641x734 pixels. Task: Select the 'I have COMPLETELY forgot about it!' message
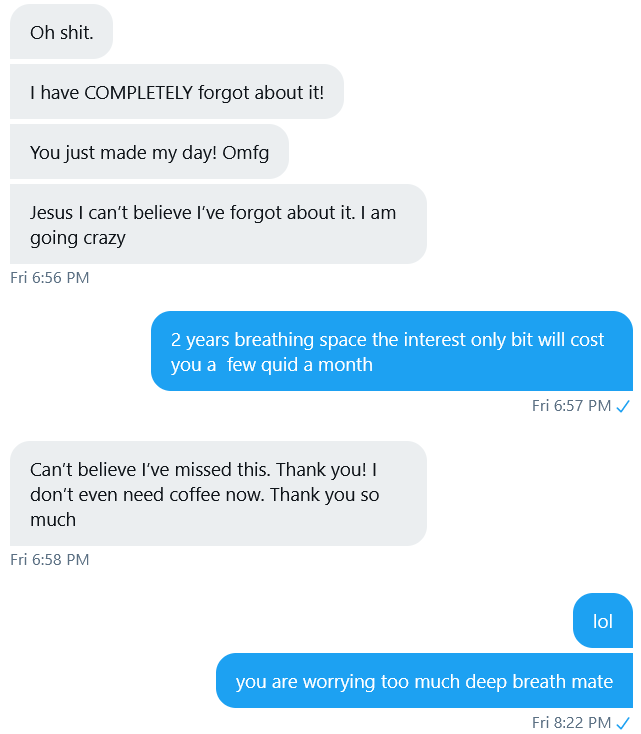[x=177, y=92]
